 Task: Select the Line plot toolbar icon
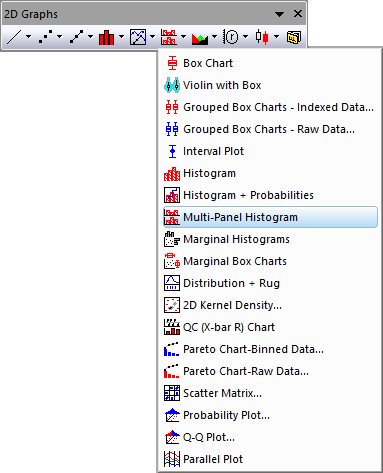(x=14, y=37)
